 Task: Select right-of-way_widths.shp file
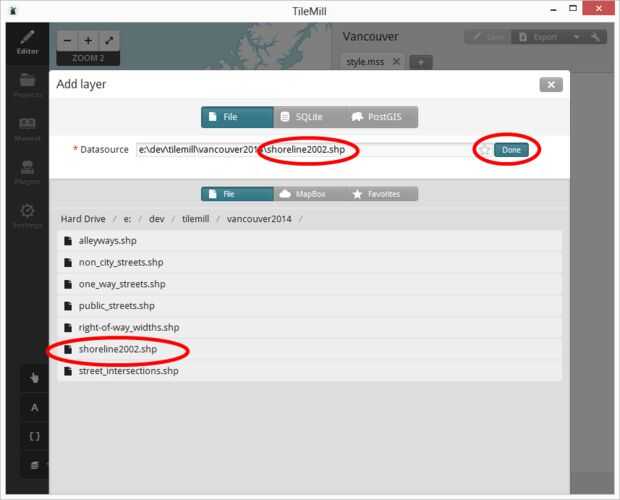coord(309,328)
